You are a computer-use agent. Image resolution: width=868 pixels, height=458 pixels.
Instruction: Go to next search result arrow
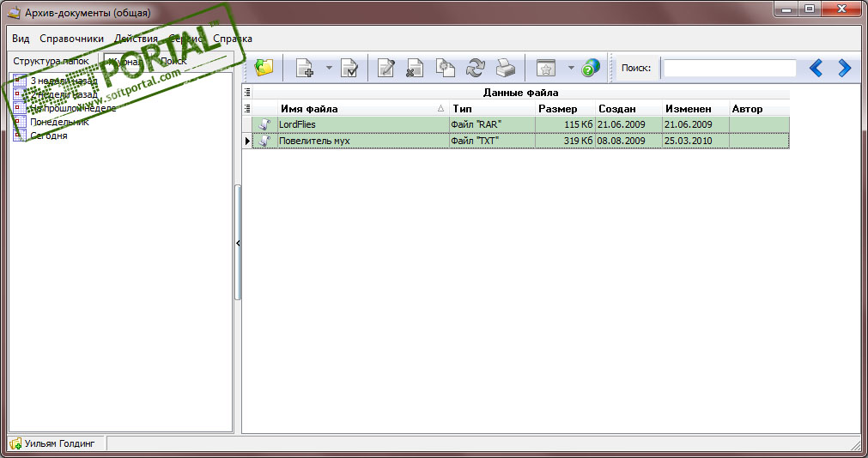pos(844,68)
